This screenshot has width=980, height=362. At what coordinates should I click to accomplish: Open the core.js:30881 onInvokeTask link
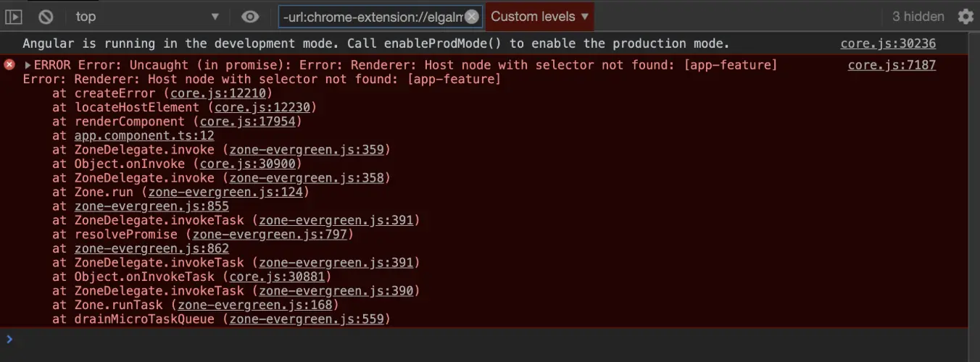pos(278,277)
